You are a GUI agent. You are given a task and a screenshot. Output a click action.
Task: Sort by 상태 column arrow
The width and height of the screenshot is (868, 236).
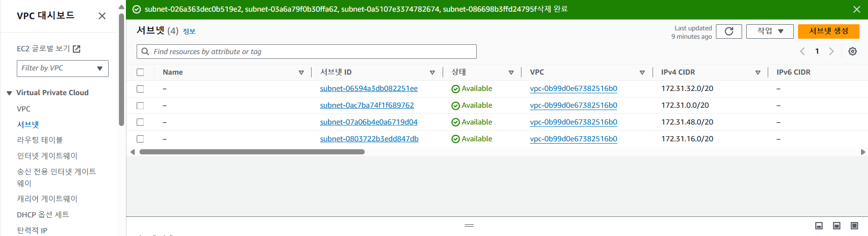pyautogui.click(x=511, y=72)
